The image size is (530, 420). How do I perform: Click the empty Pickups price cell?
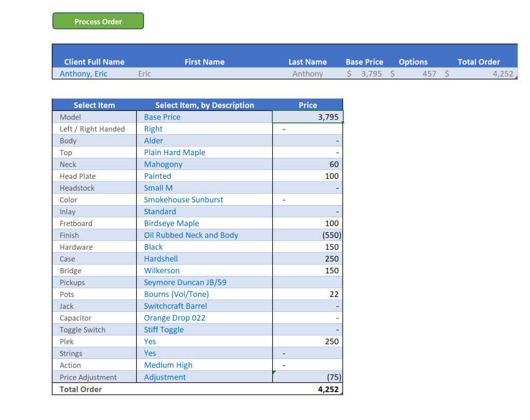307,282
